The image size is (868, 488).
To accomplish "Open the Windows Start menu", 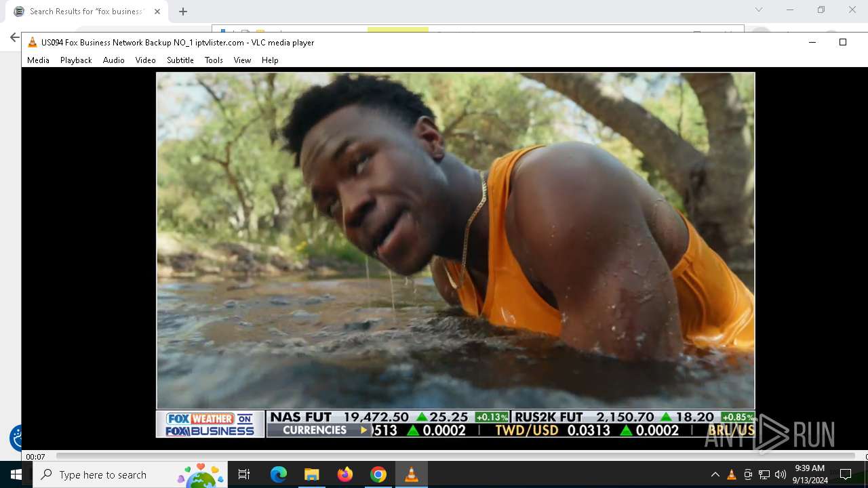I will [16, 474].
